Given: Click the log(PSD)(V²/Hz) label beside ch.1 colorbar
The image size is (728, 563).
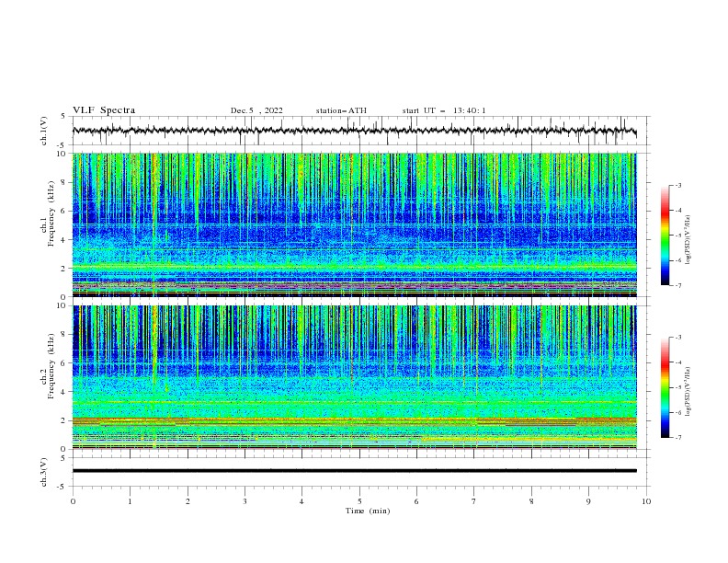Looking at the screenshot, I should [x=688, y=240].
